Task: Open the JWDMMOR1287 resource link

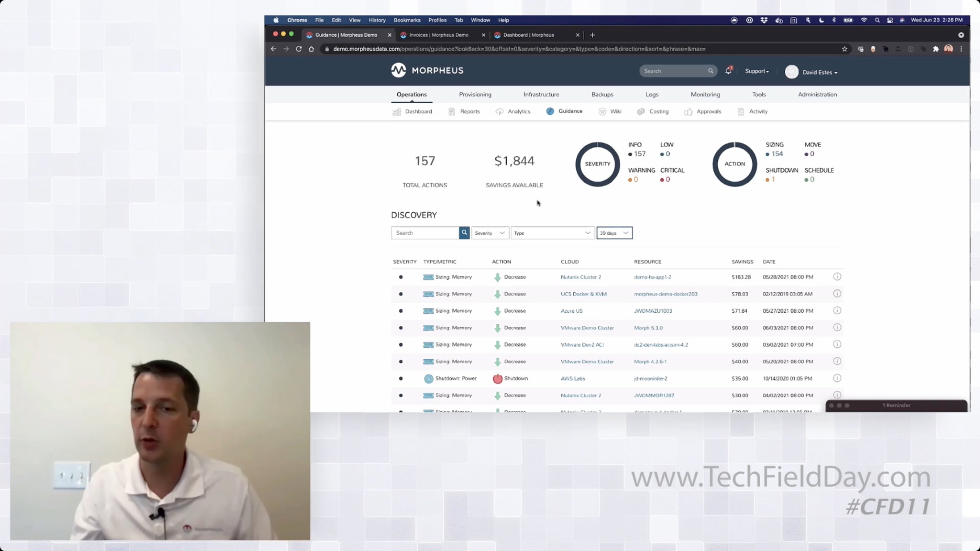Action: point(654,395)
